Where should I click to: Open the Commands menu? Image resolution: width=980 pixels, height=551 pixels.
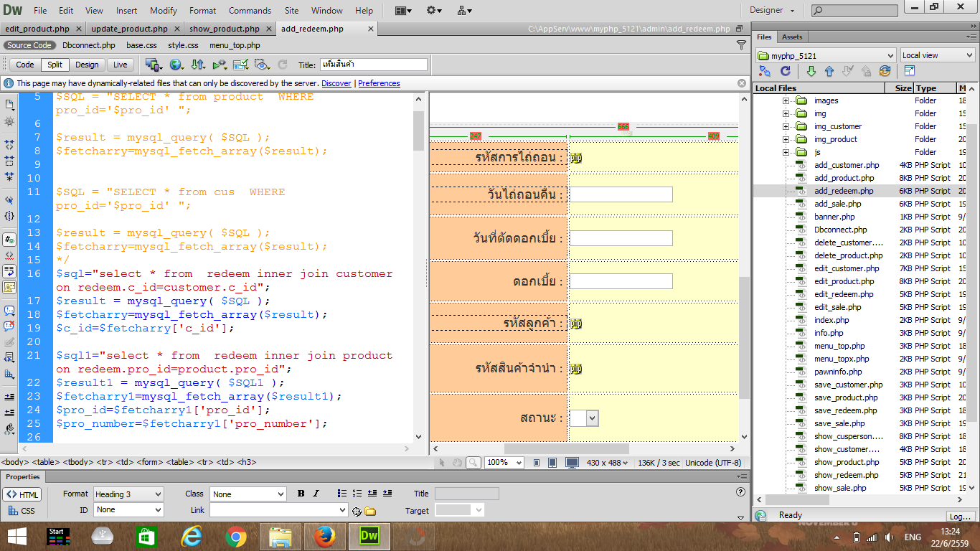(250, 11)
